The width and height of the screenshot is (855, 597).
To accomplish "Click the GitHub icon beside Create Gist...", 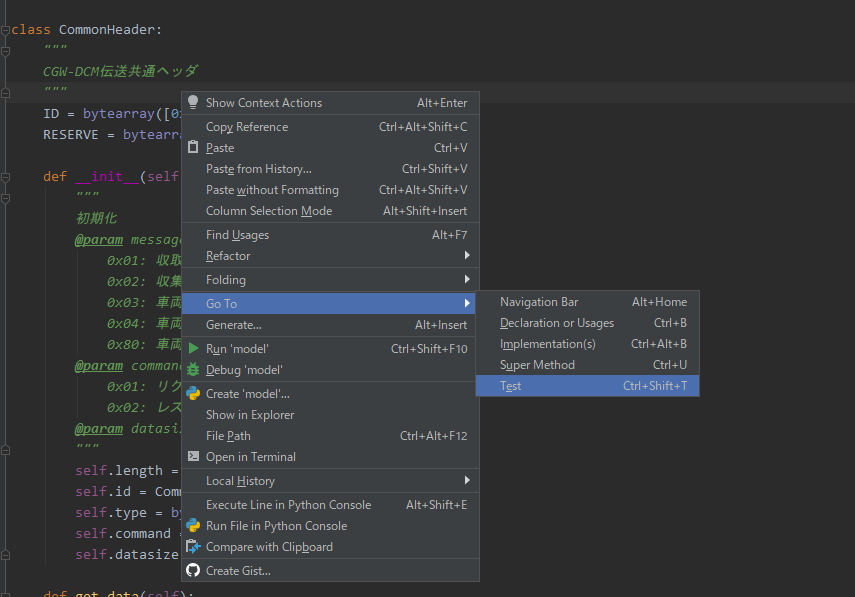I will click(192, 569).
